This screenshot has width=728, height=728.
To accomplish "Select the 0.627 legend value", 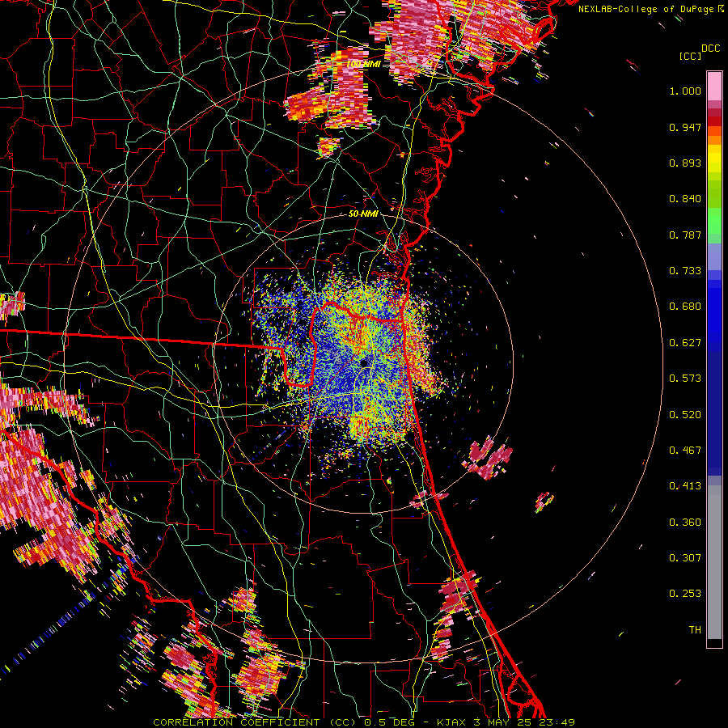I will [685, 343].
